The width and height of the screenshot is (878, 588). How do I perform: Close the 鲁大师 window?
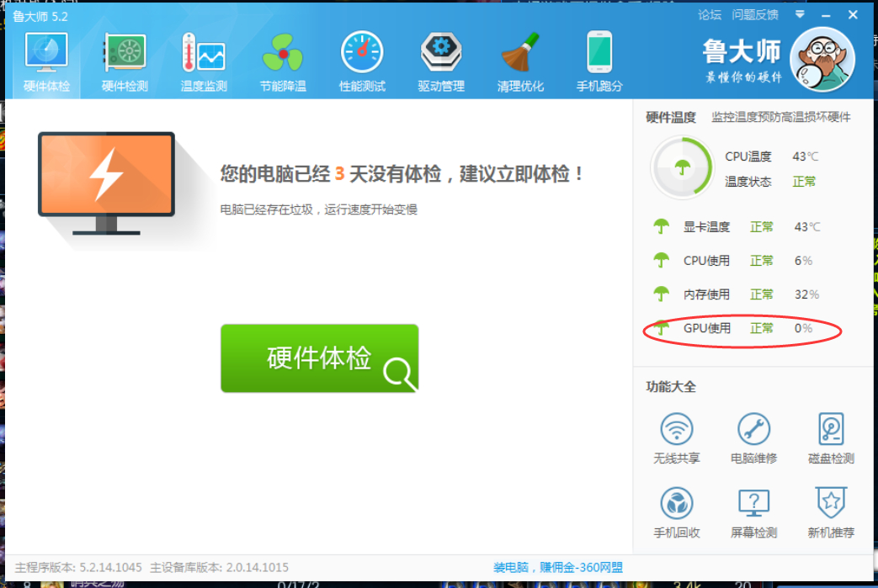(x=853, y=14)
